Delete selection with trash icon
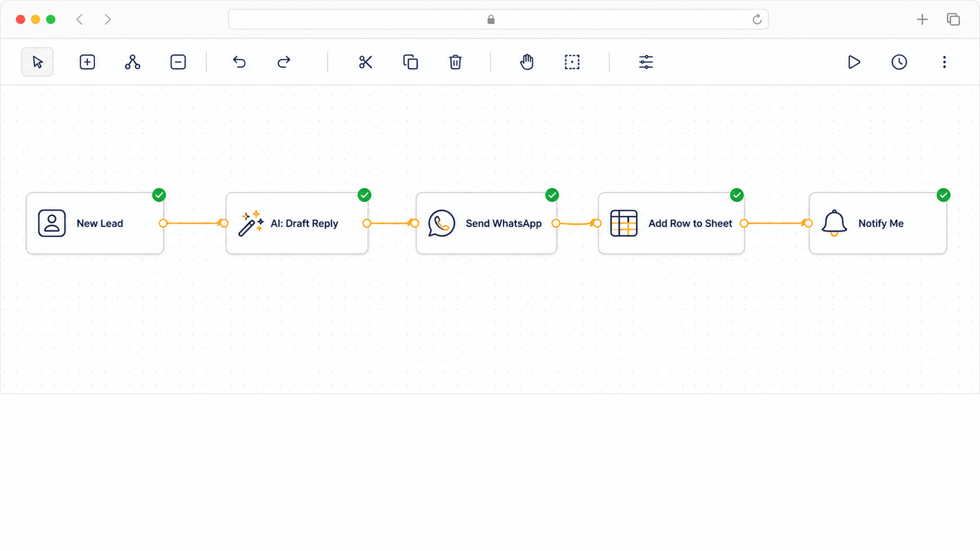Viewport: 980px width, 551px height. click(x=455, y=62)
